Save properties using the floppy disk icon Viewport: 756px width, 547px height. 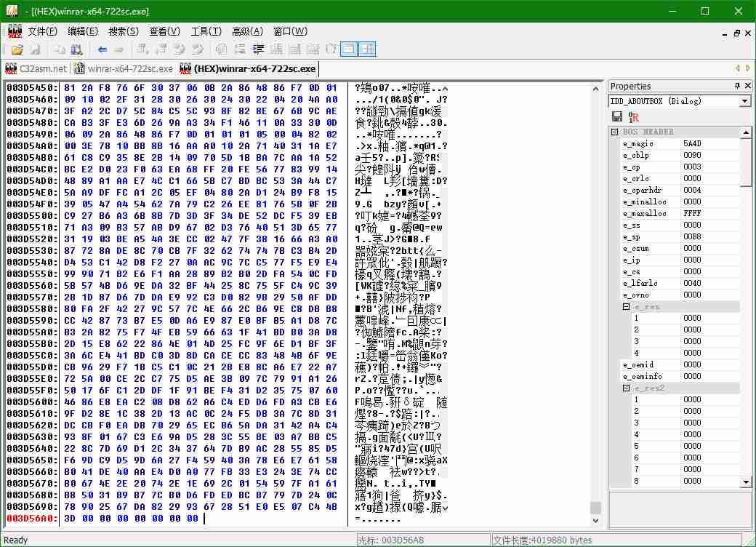pos(616,116)
